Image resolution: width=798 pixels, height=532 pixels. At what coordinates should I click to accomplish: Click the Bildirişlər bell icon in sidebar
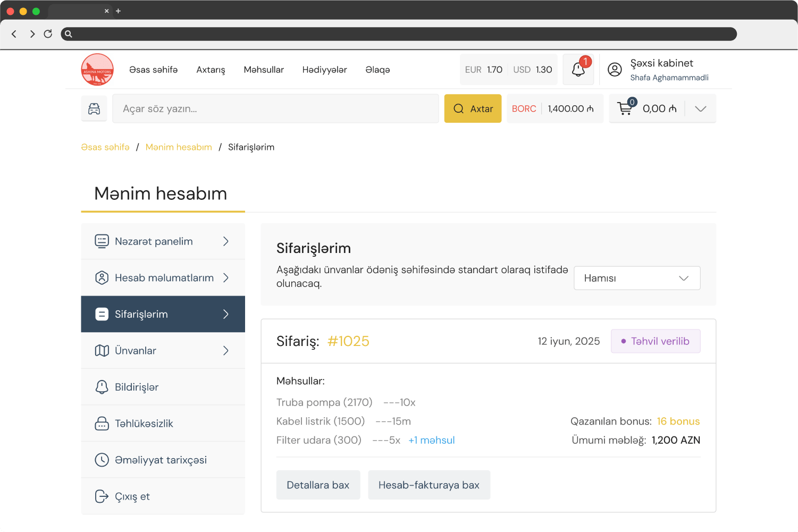(102, 387)
